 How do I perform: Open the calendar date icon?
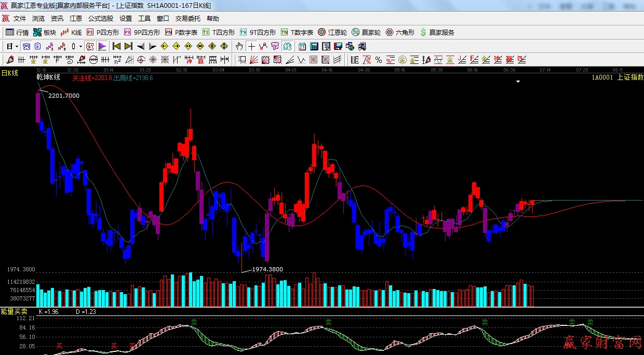coord(302,46)
